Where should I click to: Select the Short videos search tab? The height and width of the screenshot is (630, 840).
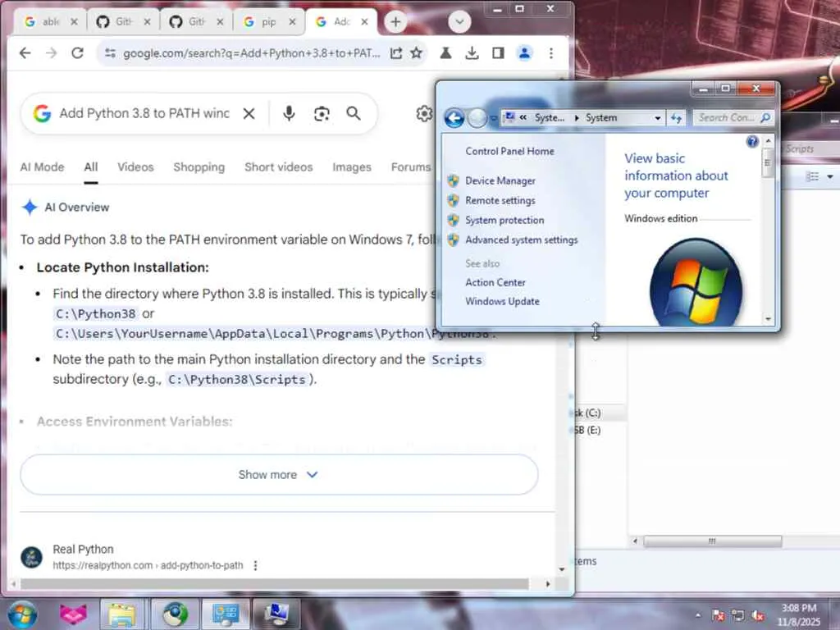279,167
